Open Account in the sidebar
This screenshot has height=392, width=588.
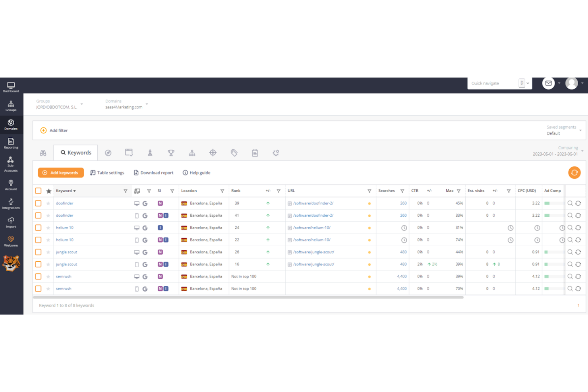[11, 185]
